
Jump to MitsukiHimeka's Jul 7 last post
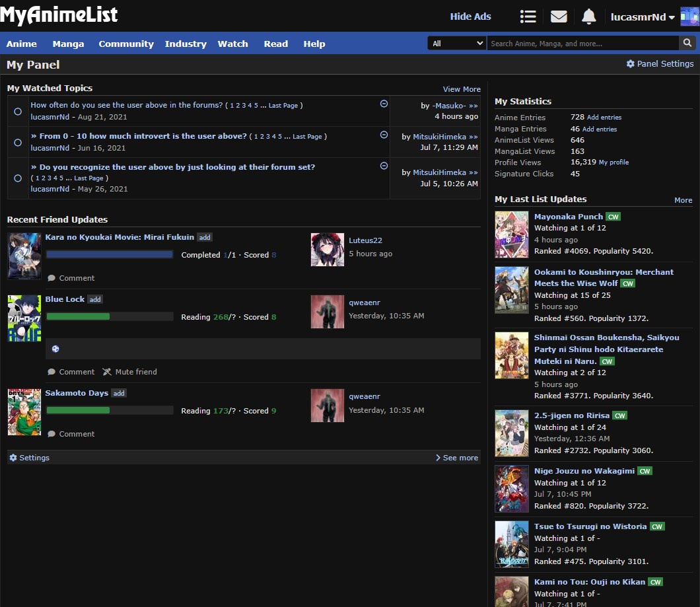[x=473, y=137]
